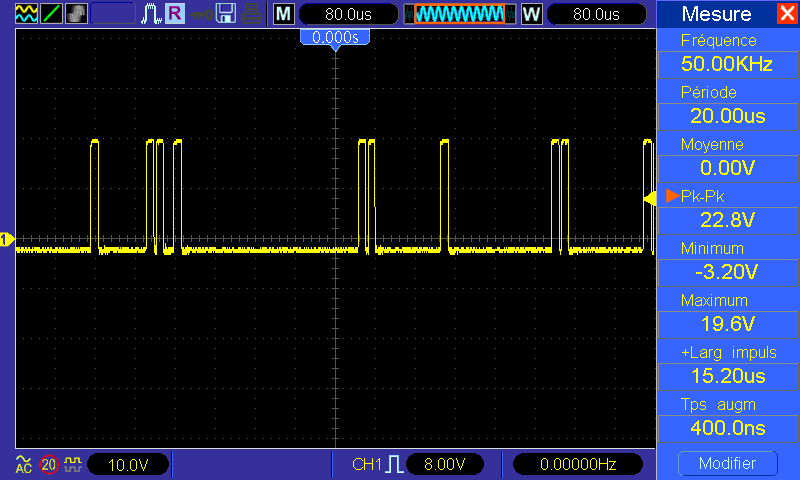
Task: Close the Mesure panel
Action: (x=787, y=14)
